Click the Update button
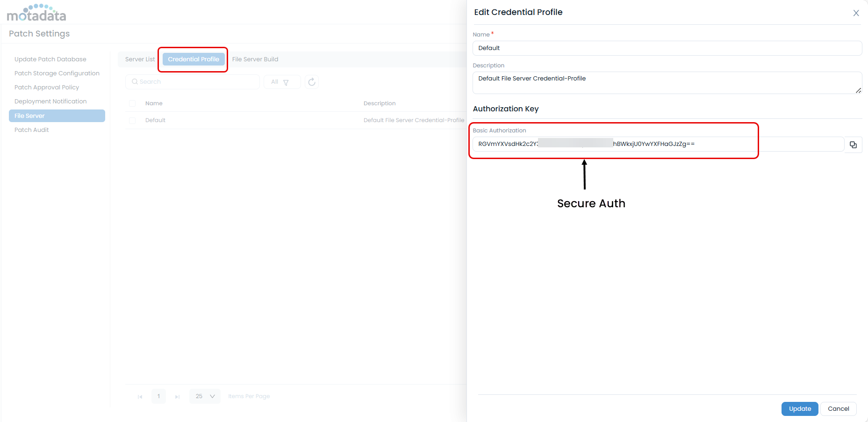 pos(799,409)
